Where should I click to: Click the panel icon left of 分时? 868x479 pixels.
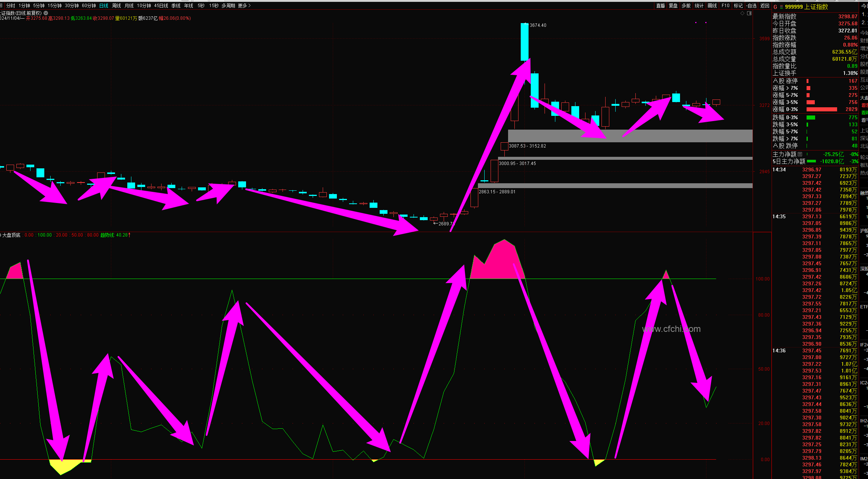tap(1, 6)
